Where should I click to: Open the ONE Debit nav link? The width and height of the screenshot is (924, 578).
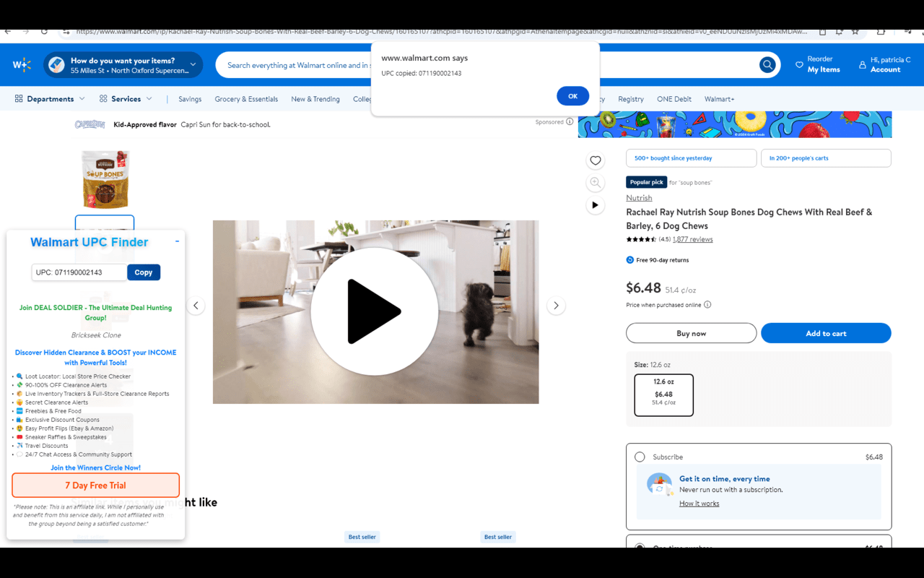pyautogui.click(x=674, y=99)
